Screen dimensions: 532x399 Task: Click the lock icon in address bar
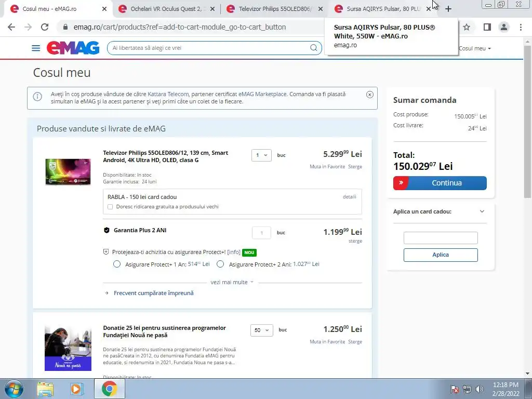click(65, 27)
